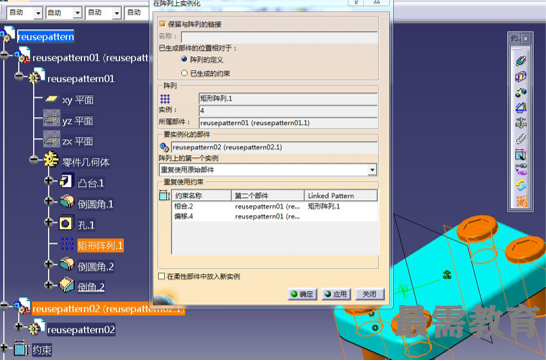
Task: Click the yz 平面 plane icon
Action: point(52,118)
